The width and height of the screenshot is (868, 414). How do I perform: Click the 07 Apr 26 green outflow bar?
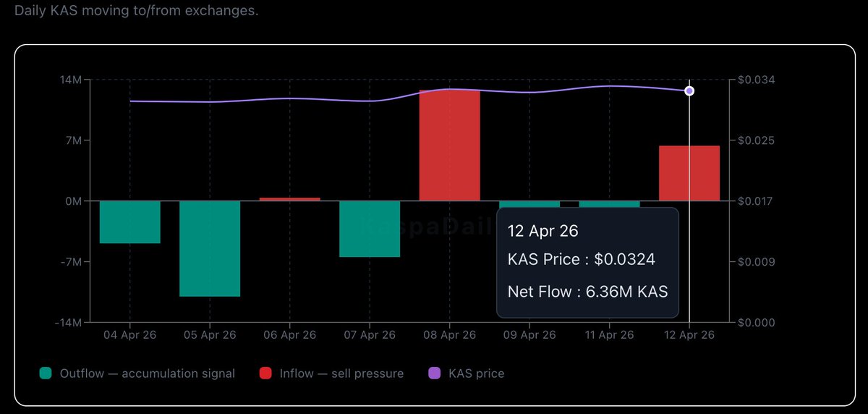(370, 229)
